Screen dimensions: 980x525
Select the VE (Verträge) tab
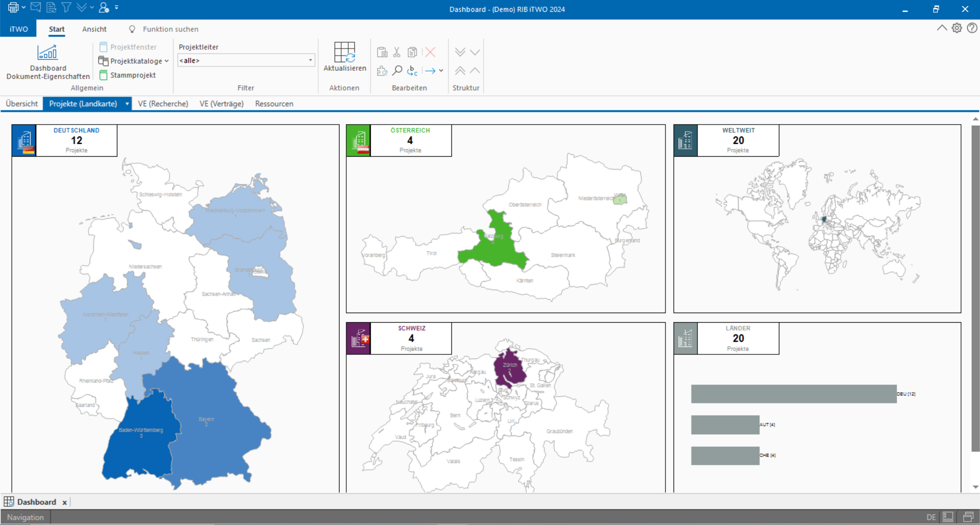click(221, 104)
